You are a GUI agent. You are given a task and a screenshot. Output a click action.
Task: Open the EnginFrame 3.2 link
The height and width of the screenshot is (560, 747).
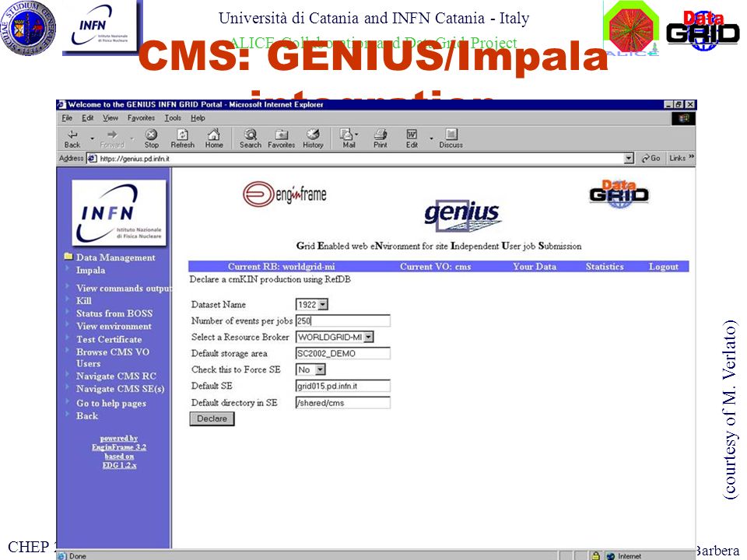(119, 447)
